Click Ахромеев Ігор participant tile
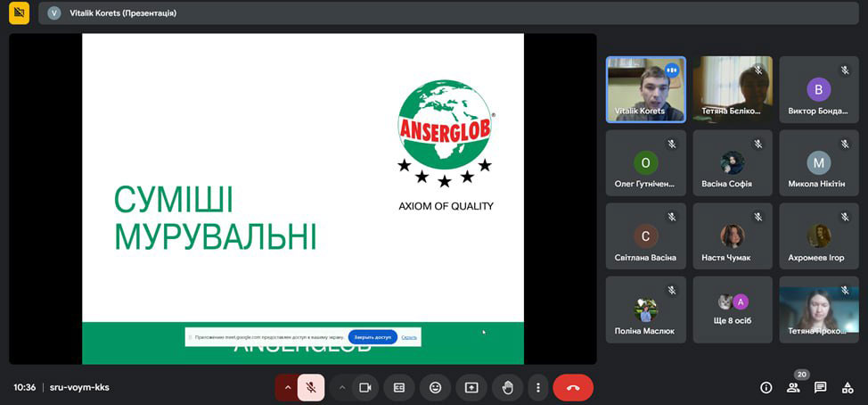Screen dimensions: 868x405 click(819, 236)
